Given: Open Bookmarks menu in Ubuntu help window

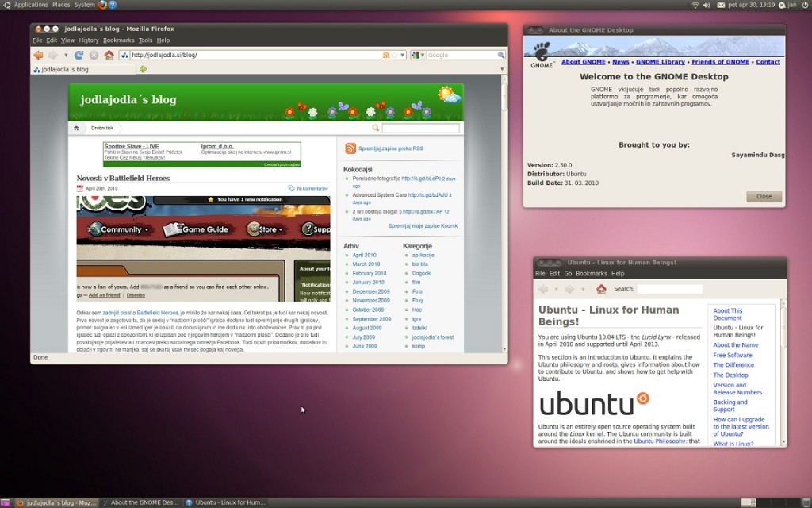Looking at the screenshot, I should pyautogui.click(x=592, y=274).
